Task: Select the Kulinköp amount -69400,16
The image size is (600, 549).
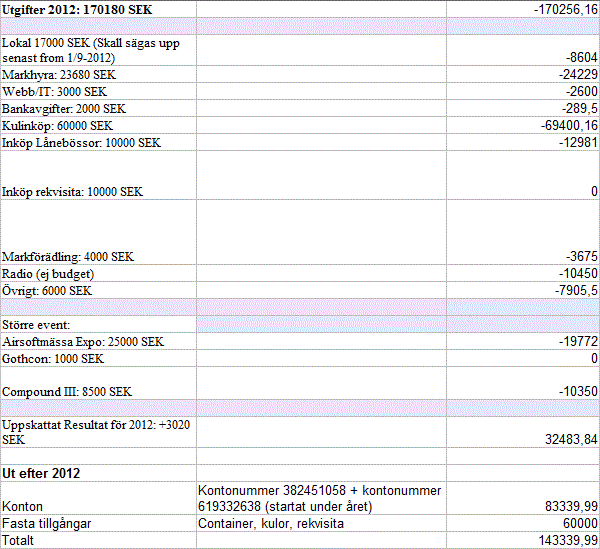Action: (x=559, y=125)
